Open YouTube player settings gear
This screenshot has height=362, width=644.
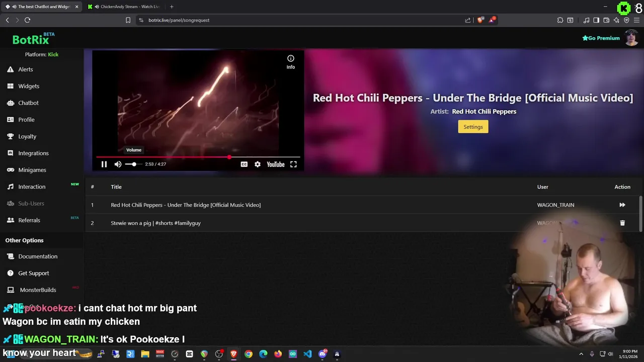258,164
